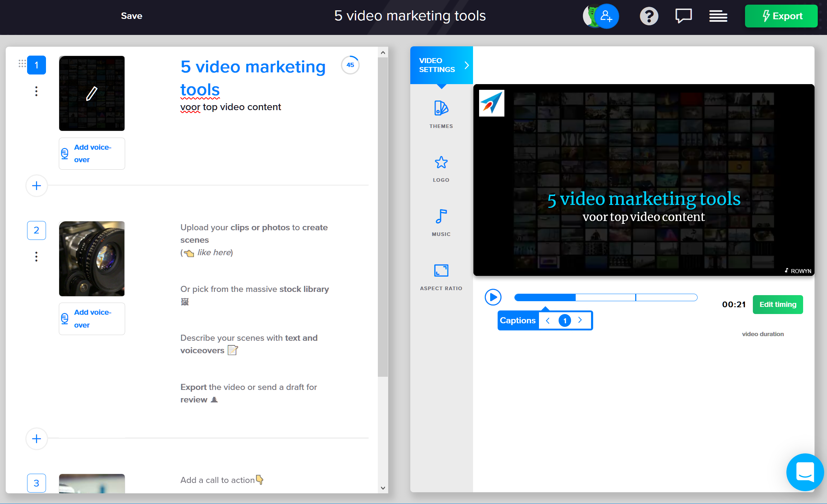
Task: Click 'Add a call to action' text
Action: tap(222, 480)
